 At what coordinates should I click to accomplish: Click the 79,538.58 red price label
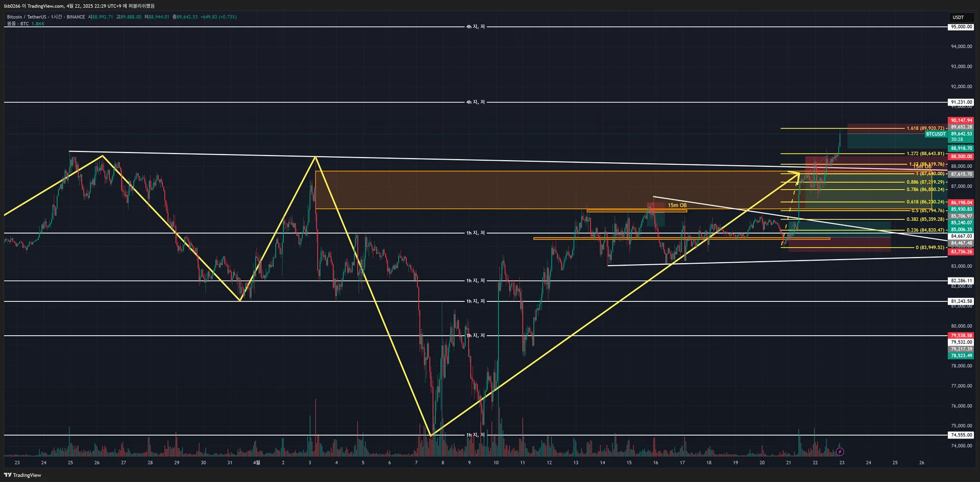pyautogui.click(x=961, y=336)
